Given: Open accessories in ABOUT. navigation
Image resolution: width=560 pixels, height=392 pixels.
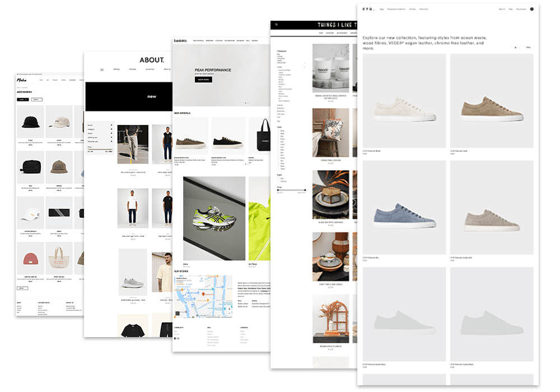Looking at the screenshot, I should [150, 69].
